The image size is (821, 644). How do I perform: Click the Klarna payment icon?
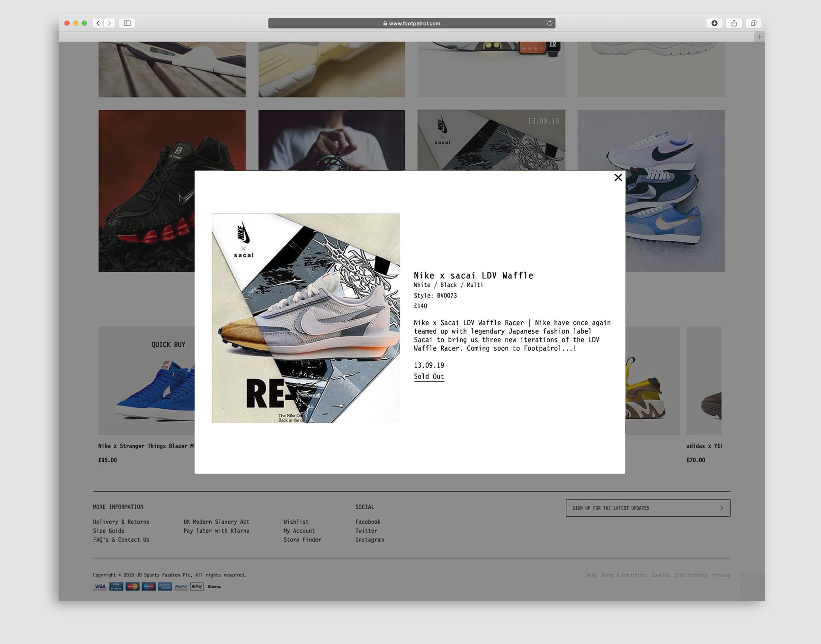214,587
